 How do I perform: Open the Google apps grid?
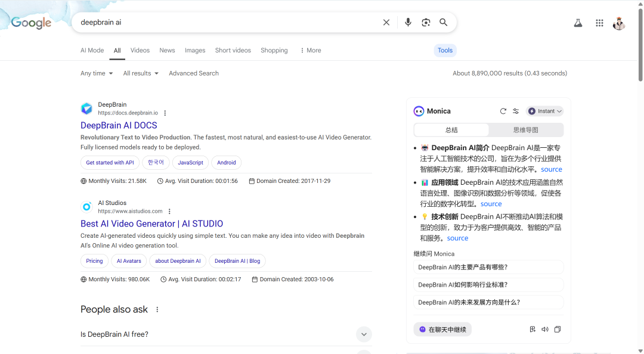pyautogui.click(x=599, y=23)
